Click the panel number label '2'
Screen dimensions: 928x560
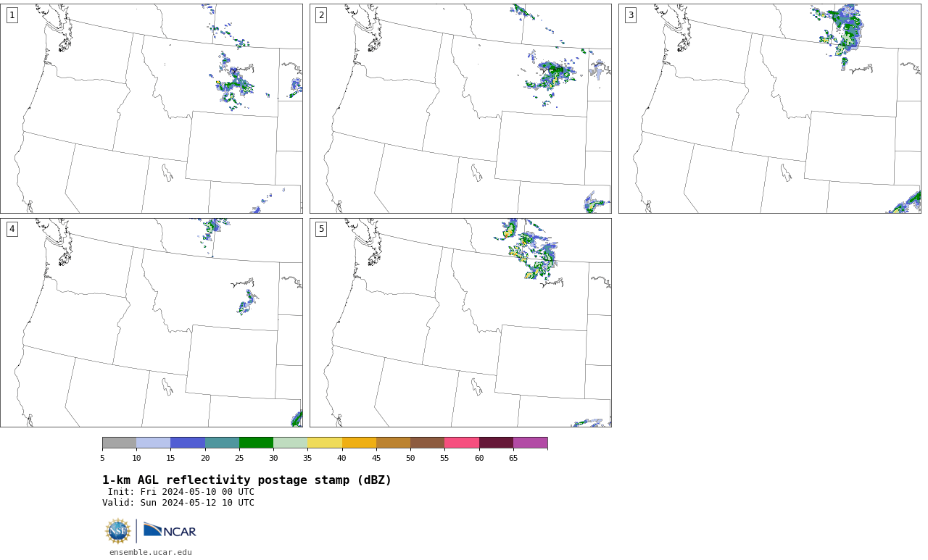(x=321, y=15)
